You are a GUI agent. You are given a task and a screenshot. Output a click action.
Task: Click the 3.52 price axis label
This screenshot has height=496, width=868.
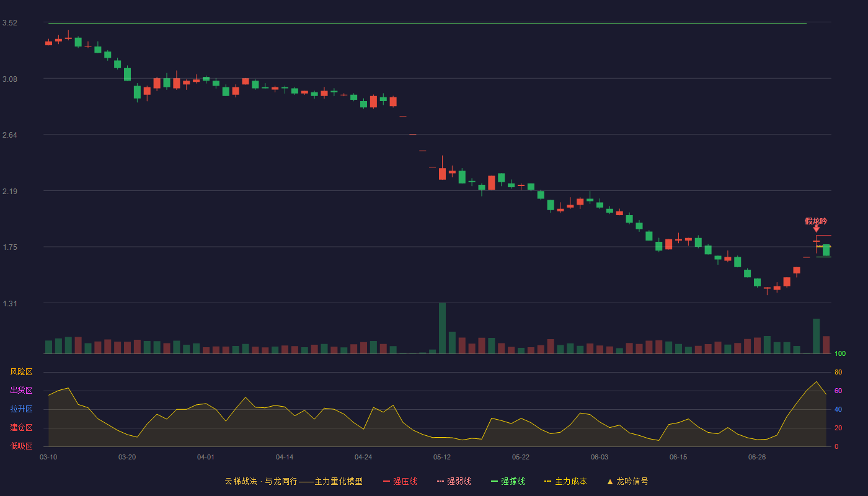click(x=10, y=23)
